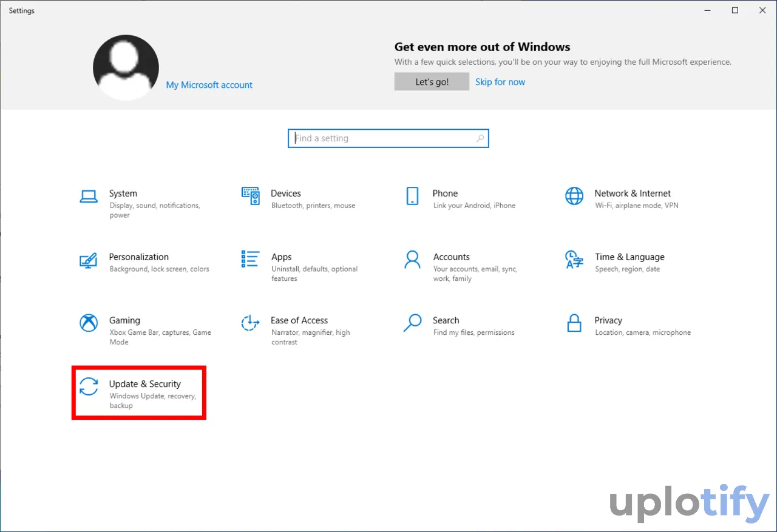Click 'Background, lock screen, colors' description

[160, 269]
